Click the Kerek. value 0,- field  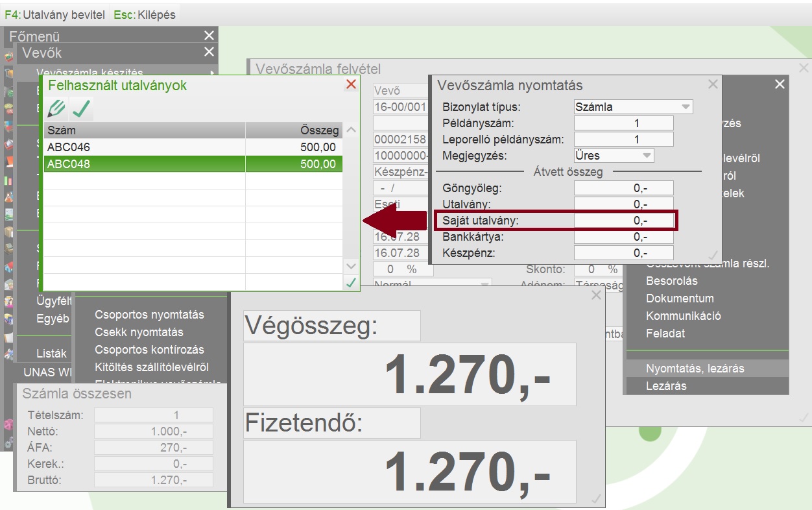pyautogui.click(x=154, y=464)
